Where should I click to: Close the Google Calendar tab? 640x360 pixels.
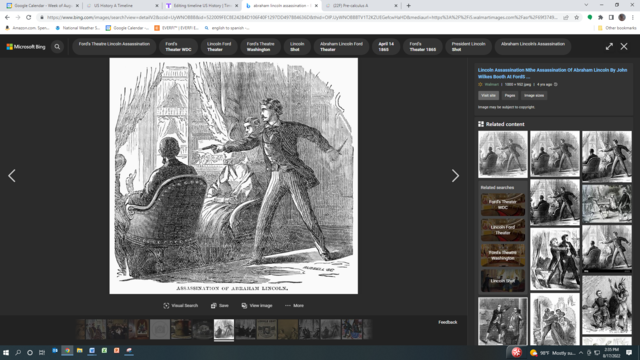pyautogui.click(x=77, y=6)
